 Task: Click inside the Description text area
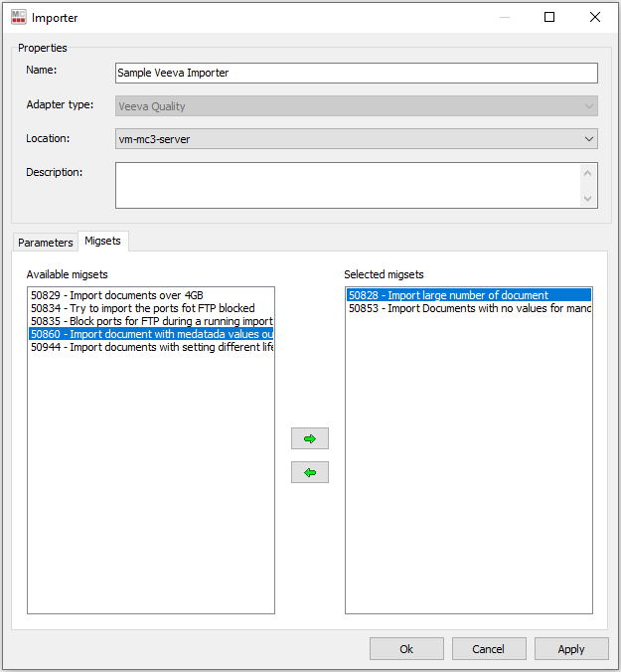tap(348, 186)
